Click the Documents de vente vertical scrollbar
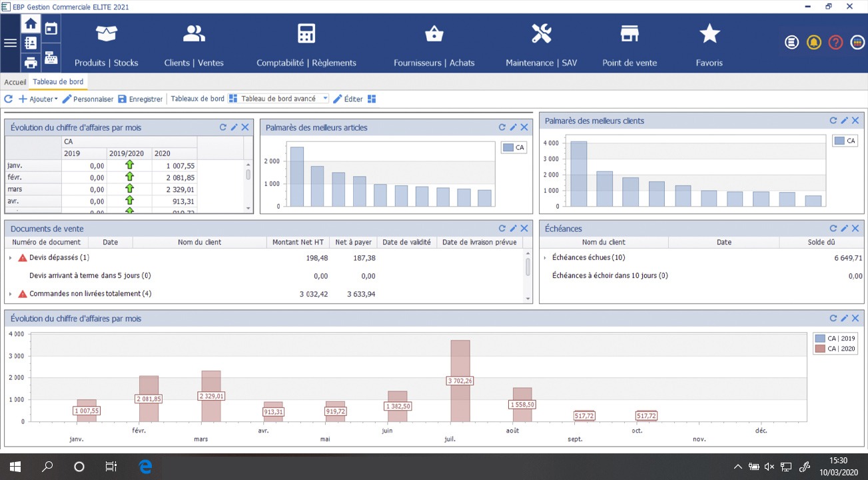The height and width of the screenshot is (480, 868). (528, 267)
